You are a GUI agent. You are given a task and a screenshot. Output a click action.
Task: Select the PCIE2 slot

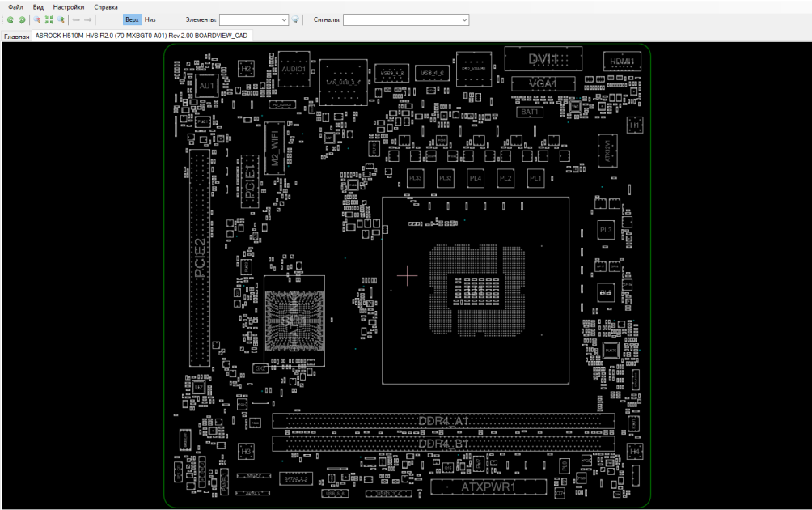click(x=200, y=257)
